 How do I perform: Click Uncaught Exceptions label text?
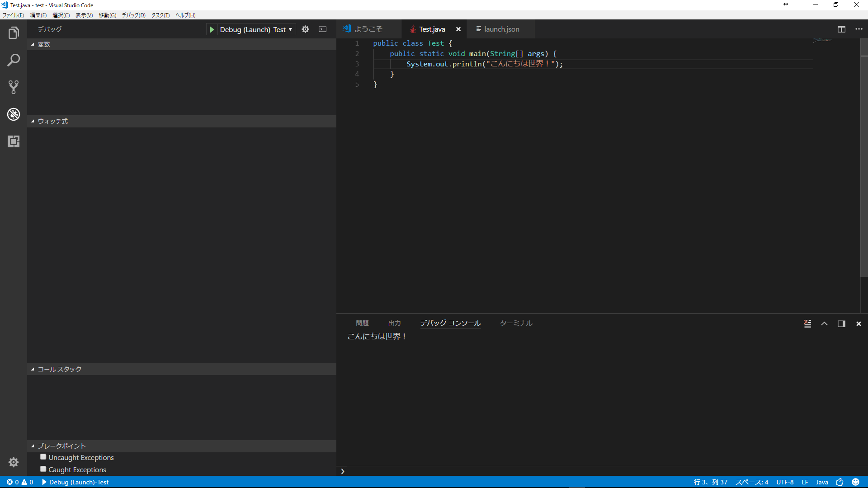click(x=81, y=458)
